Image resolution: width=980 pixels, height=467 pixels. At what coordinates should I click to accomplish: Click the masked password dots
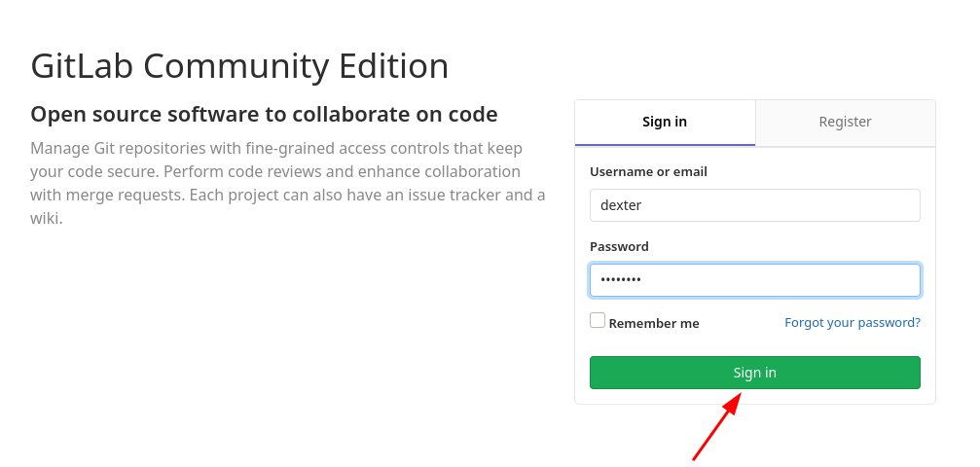pos(621,280)
